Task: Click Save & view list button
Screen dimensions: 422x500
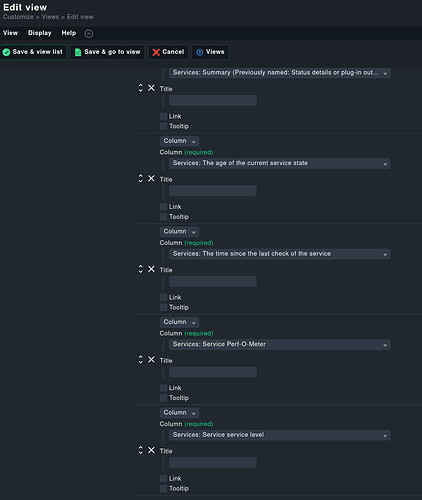Action: pyautogui.click(x=33, y=52)
